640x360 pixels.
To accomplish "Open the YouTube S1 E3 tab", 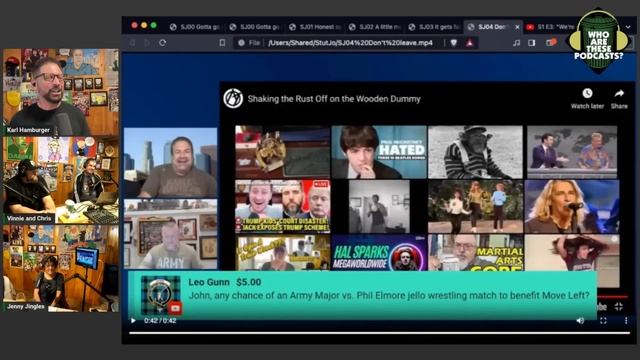I will click(550, 27).
